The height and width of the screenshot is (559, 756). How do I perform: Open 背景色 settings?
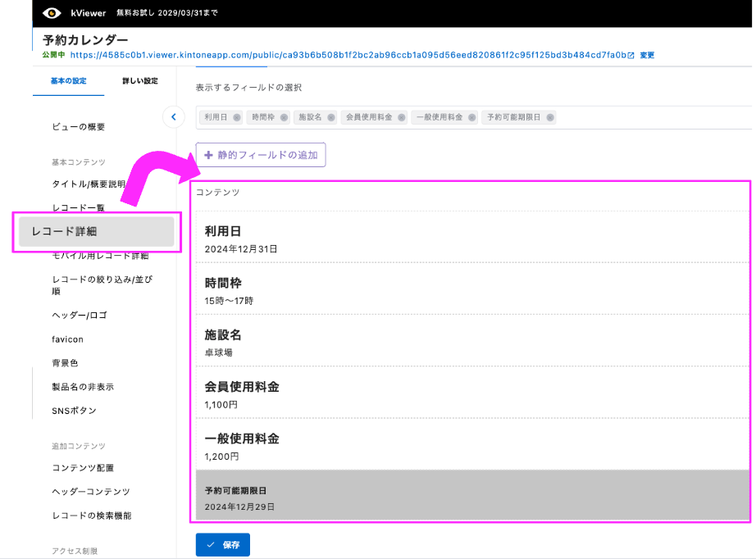[65, 363]
